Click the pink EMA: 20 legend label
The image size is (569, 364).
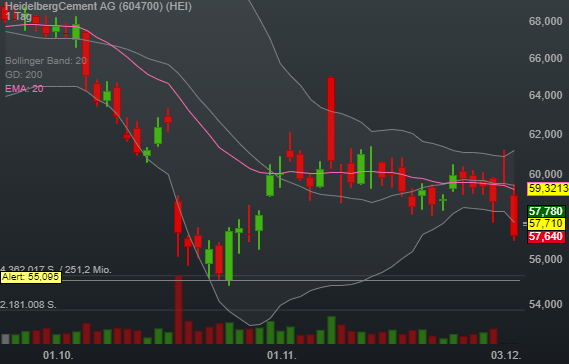(x=24, y=89)
